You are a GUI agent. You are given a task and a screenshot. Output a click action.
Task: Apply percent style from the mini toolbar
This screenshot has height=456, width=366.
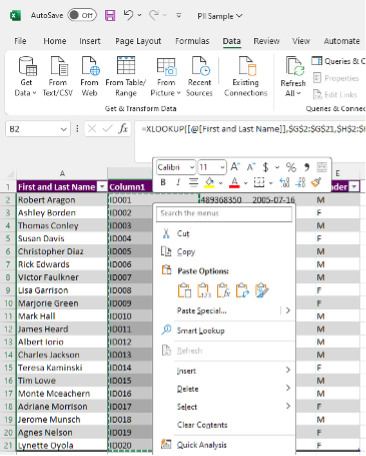(291, 167)
